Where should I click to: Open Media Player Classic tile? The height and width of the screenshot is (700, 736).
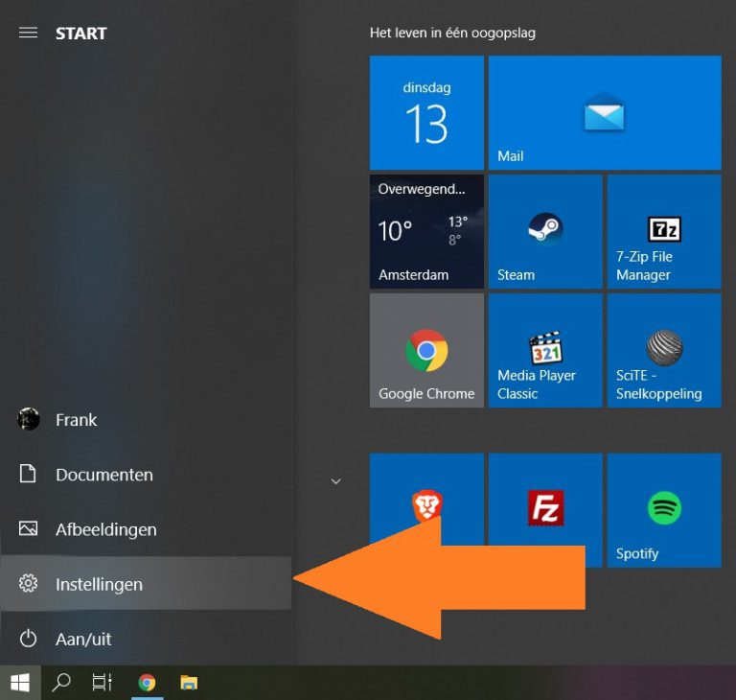545,350
